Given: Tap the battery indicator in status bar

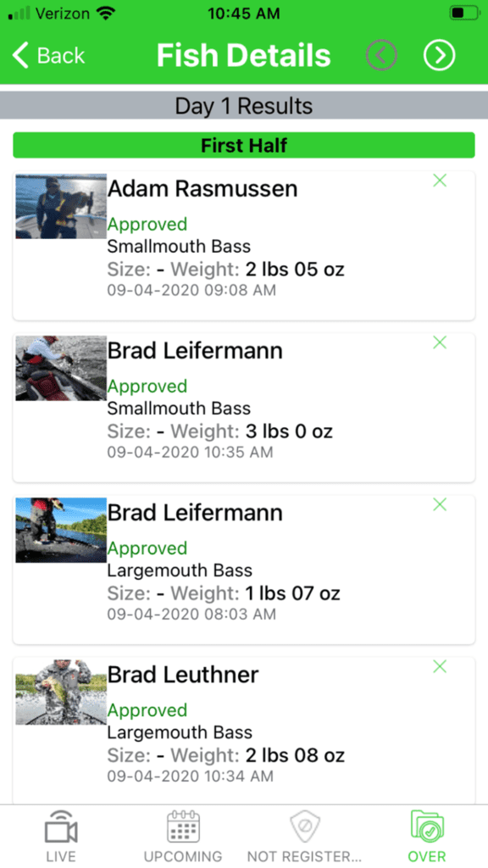Looking at the screenshot, I should click(465, 13).
